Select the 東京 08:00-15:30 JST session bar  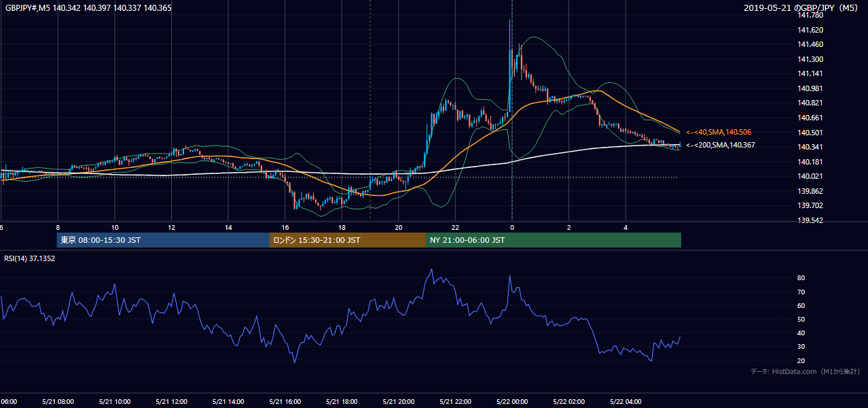click(163, 240)
